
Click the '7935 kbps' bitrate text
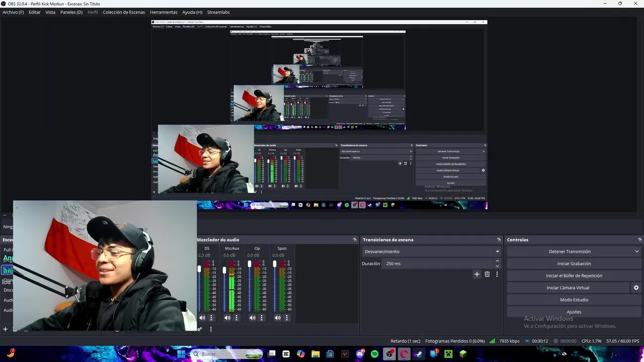[509, 341]
